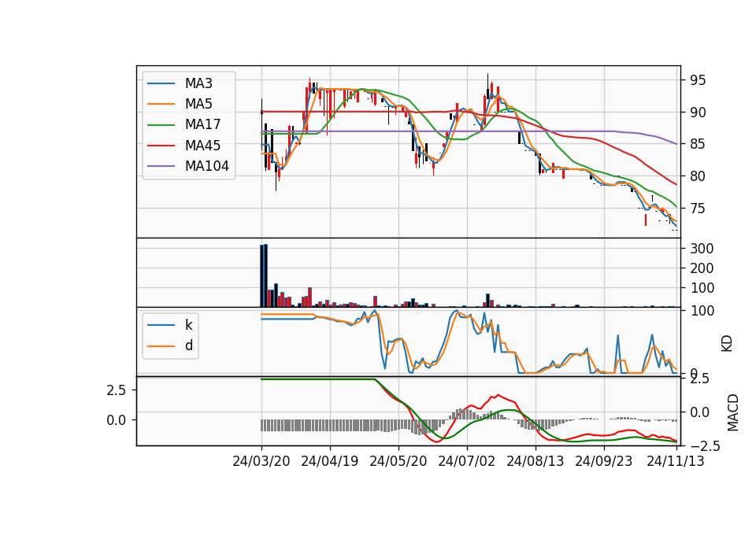Click the d legend label in KD panel
This screenshot has height=543, width=756.
(189, 345)
